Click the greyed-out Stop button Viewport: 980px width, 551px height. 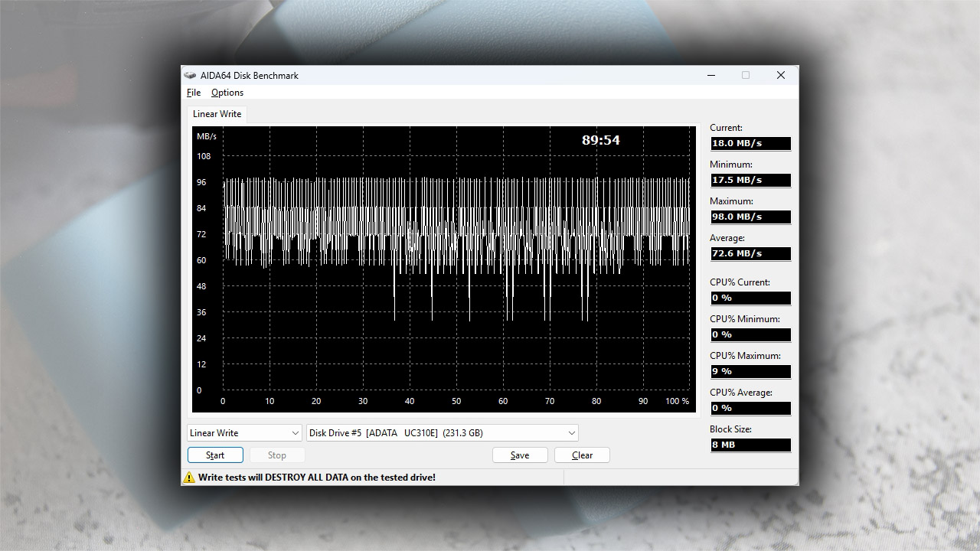click(x=276, y=455)
